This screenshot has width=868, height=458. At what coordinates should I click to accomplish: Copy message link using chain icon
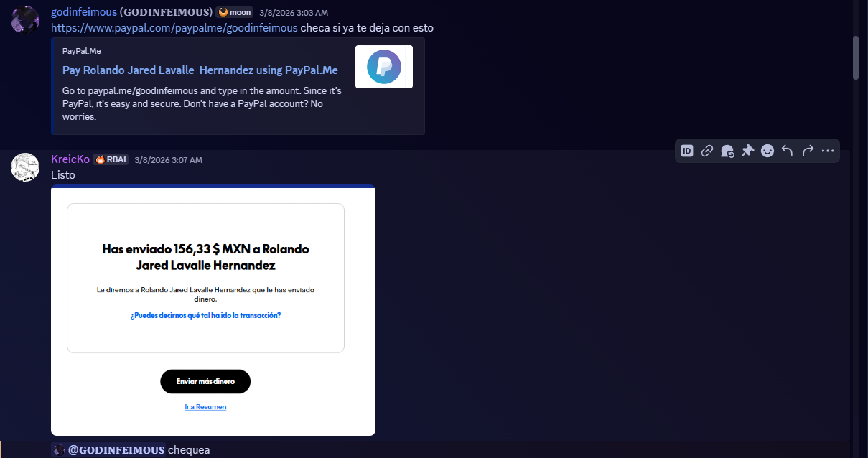point(707,151)
